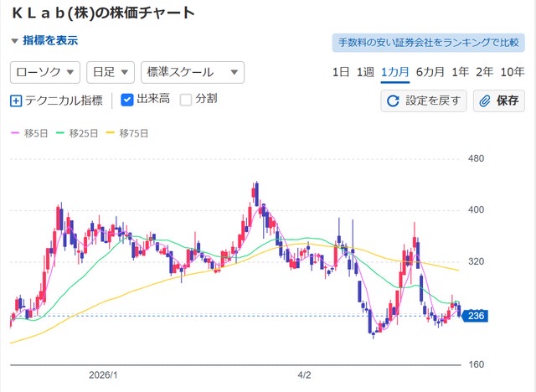This screenshot has width=536, height=392.
Task: Click the 保存 save button
Action: (x=499, y=101)
